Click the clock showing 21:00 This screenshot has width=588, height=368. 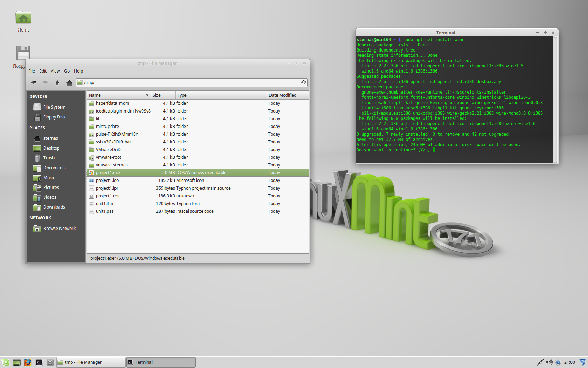(x=569, y=362)
